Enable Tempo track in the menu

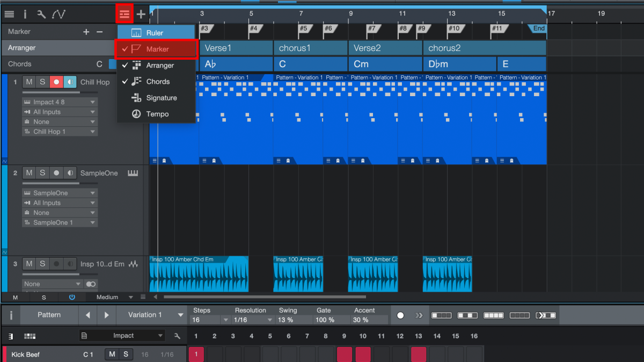click(x=156, y=114)
